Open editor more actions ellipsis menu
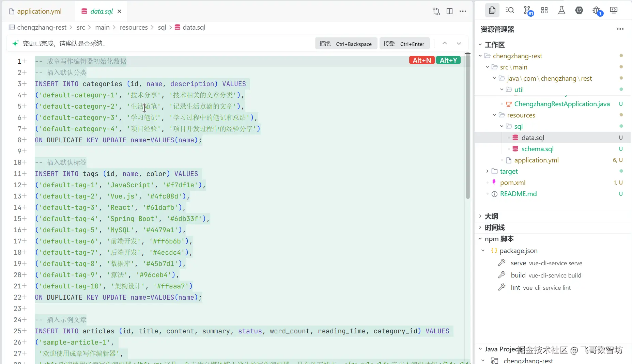The width and height of the screenshot is (632, 364). coord(463,11)
